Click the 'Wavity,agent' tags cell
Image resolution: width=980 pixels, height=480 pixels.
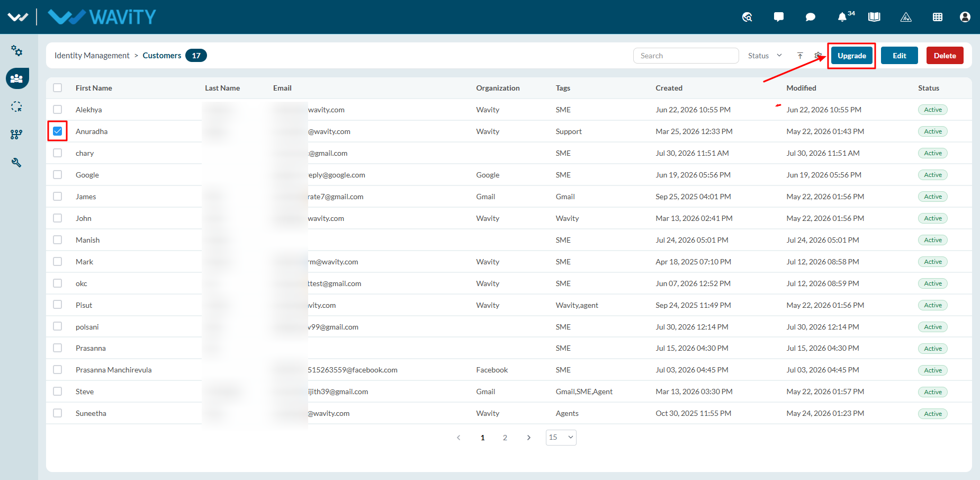[577, 305]
